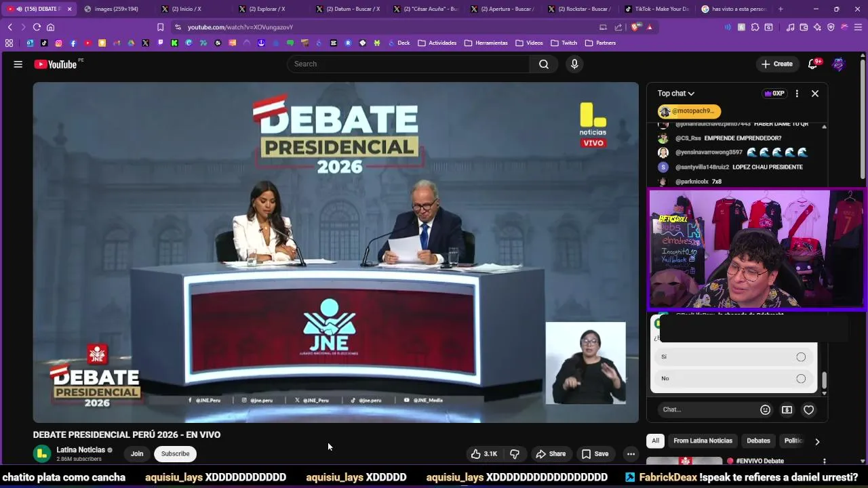Image resolution: width=868 pixels, height=488 pixels.
Task: Send a Super Chat with dollar icon
Action: click(787, 410)
